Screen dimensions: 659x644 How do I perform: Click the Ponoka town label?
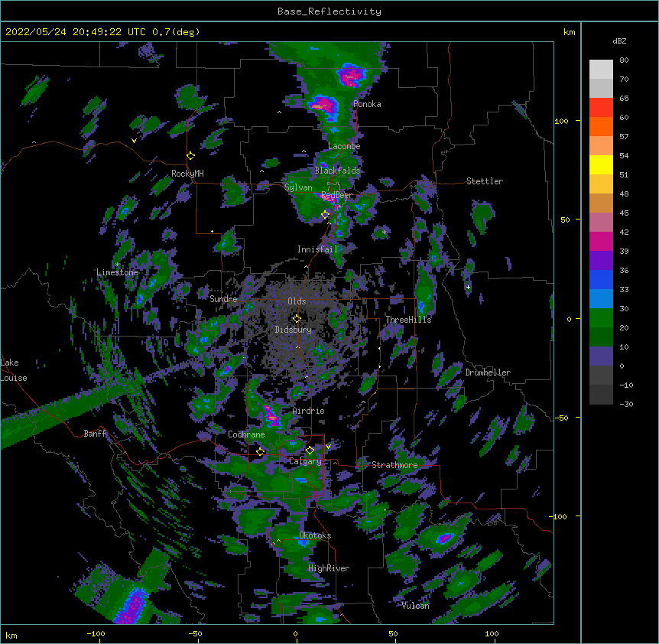tap(367, 104)
